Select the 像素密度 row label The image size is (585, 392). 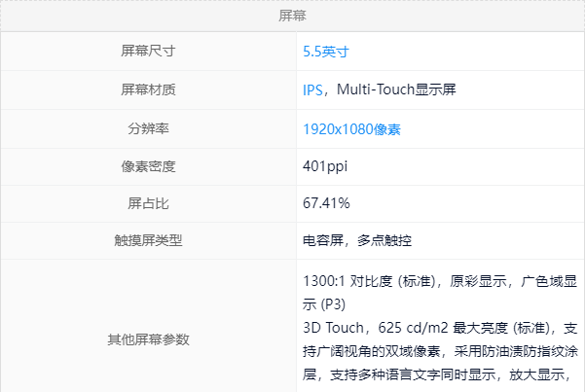pos(148,166)
